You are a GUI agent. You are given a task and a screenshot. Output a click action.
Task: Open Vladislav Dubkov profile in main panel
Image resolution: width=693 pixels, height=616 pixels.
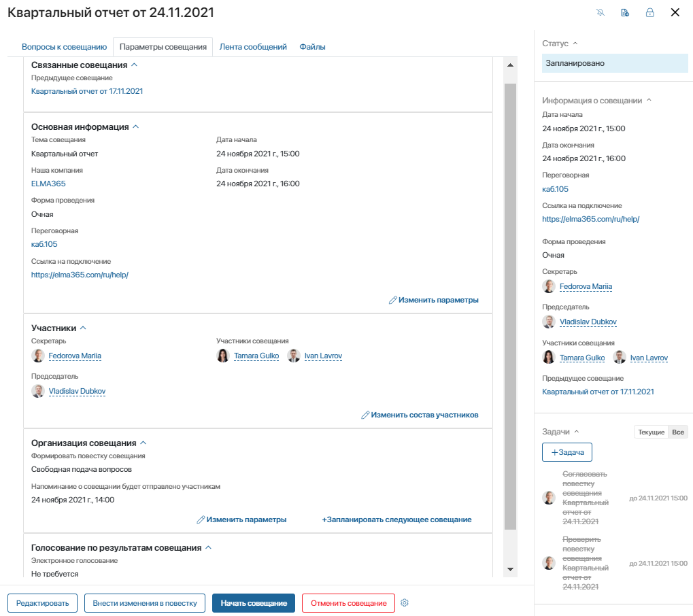pos(77,391)
